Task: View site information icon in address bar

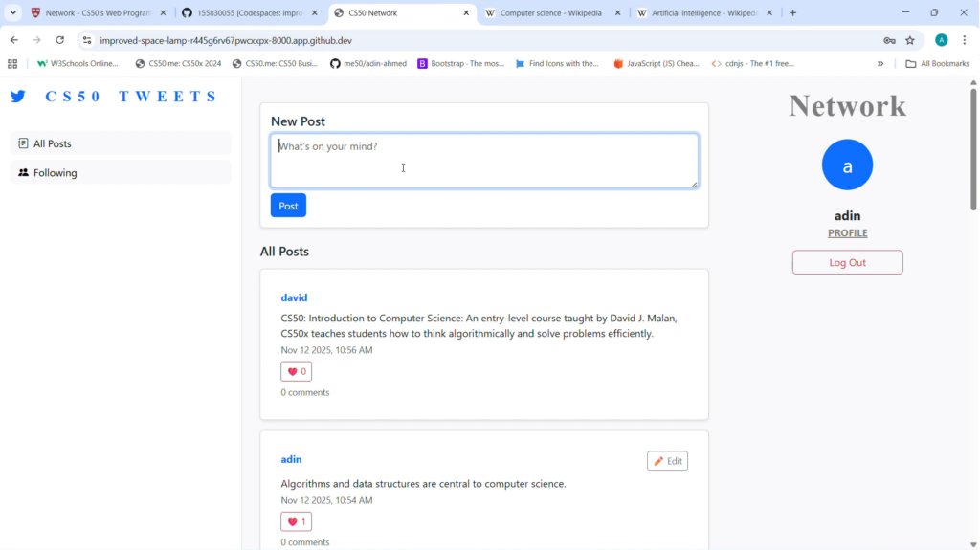Action: [x=87, y=40]
